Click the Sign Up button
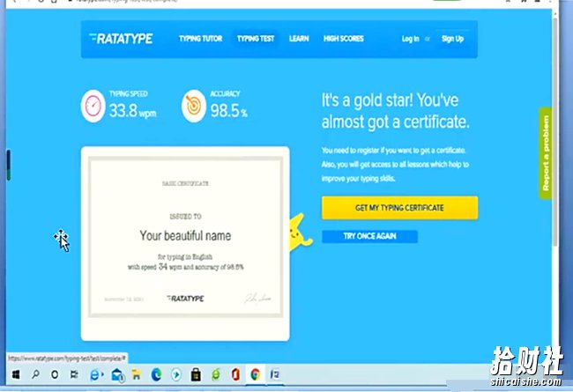 pos(452,39)
